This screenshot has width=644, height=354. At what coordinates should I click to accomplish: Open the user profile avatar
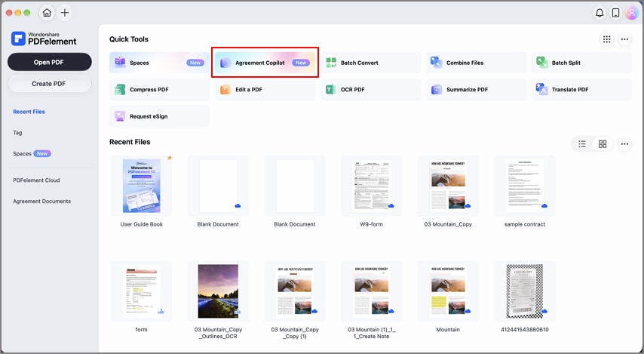(x=631, y=13)
